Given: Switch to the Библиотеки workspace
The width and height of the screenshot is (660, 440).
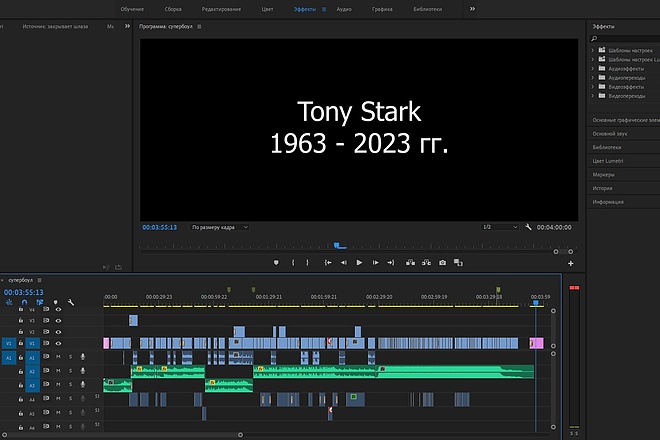Looking at the screenshot, I should (428, 9).
